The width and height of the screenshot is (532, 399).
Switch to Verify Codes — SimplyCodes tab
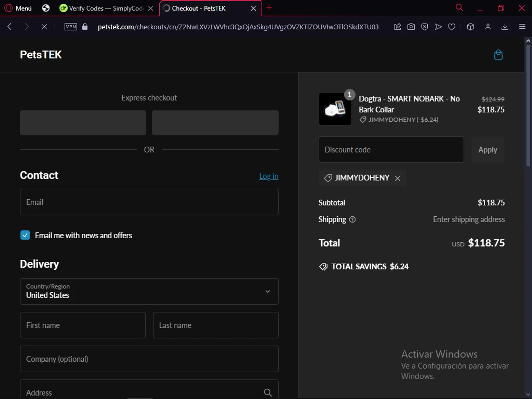(x=101, y=8)
